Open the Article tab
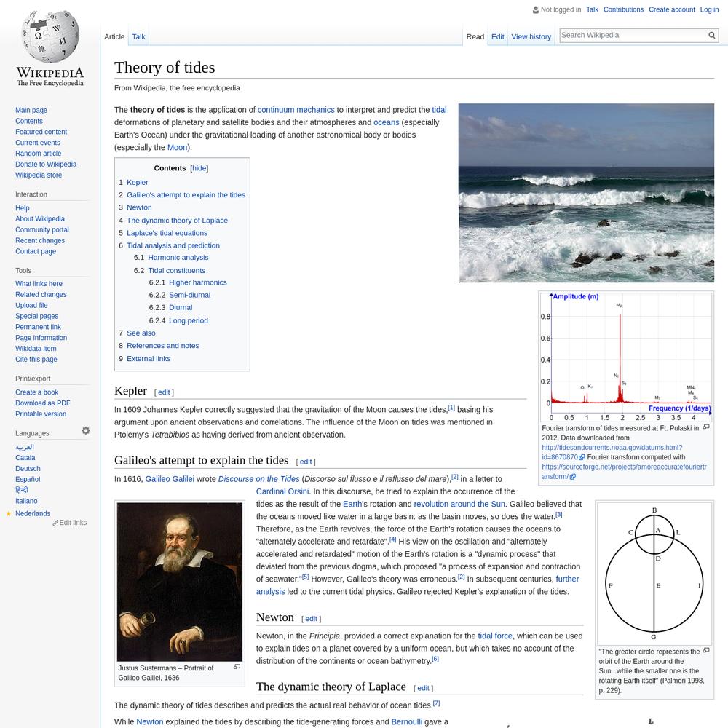 click(114, 36)
